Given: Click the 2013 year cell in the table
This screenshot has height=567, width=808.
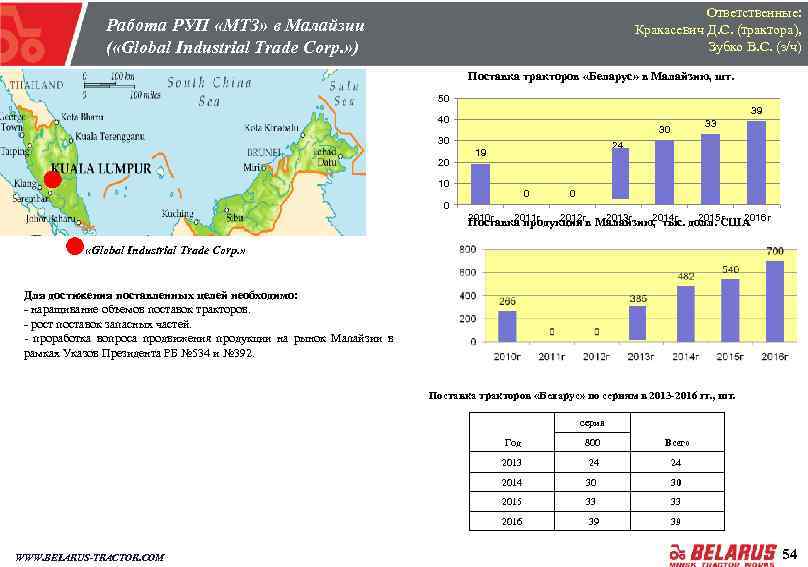Looking at the screenshot, I should pos(512,463).
